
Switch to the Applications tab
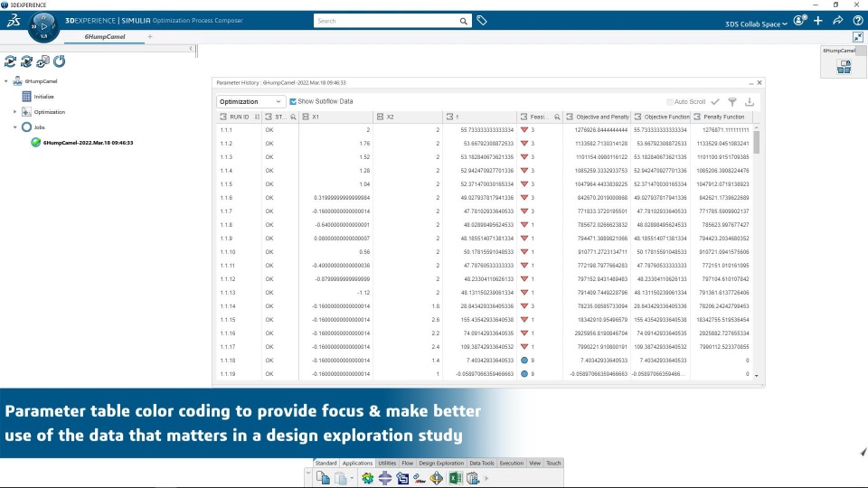357,463
